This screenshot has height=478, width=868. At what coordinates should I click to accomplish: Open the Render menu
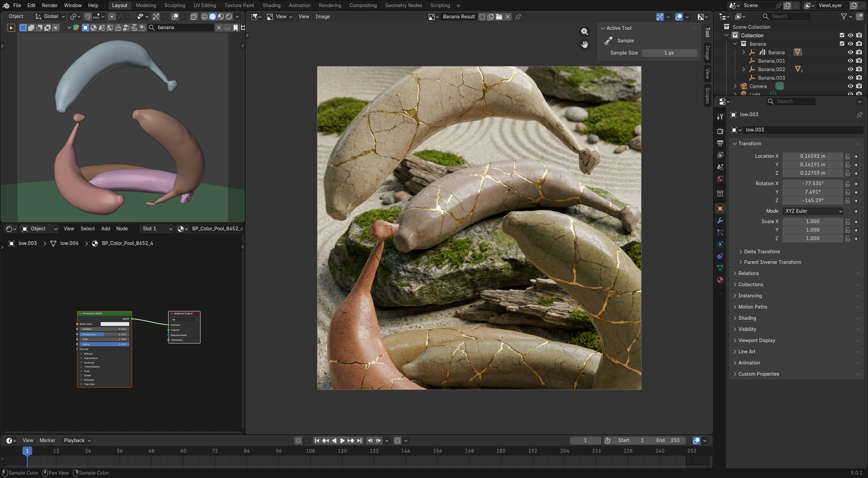(50, 5)
